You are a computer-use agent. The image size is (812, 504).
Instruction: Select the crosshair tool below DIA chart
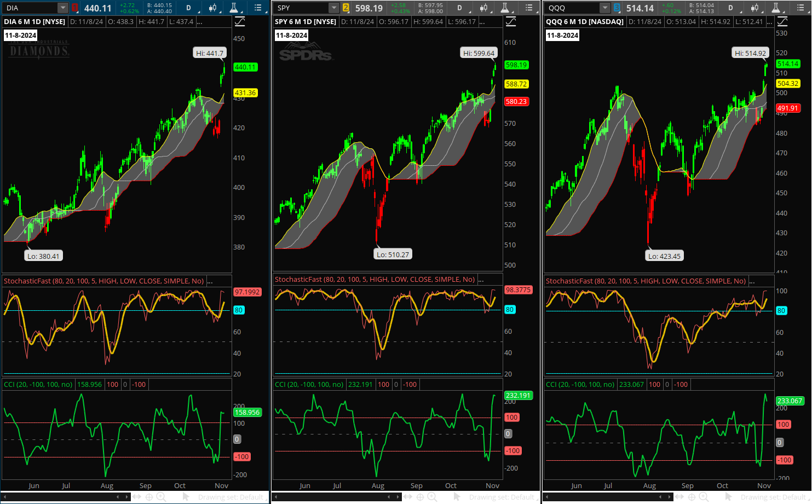click(149, 497)
